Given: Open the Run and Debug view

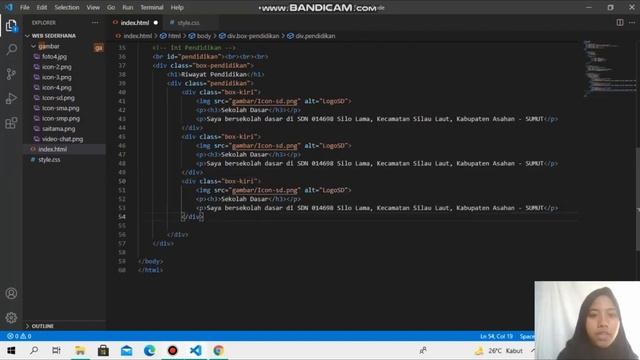Looking at the screenshot, I should [11, 98].
